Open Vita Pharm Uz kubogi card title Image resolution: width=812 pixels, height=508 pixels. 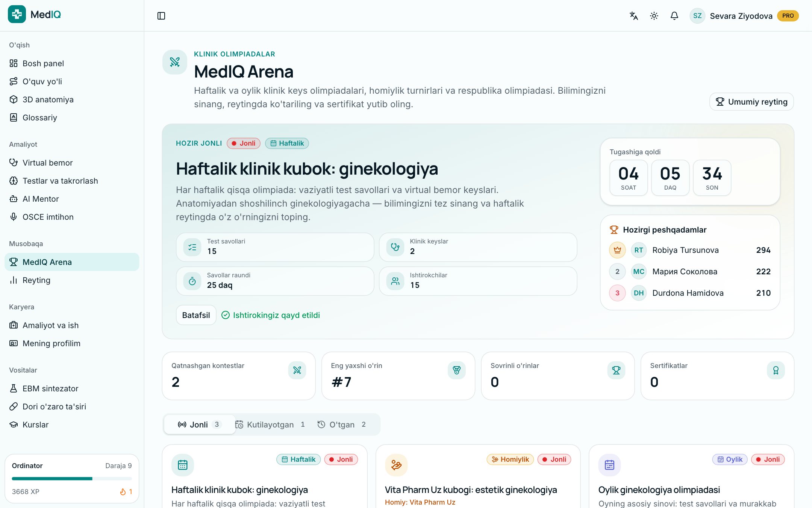point(471,490)
